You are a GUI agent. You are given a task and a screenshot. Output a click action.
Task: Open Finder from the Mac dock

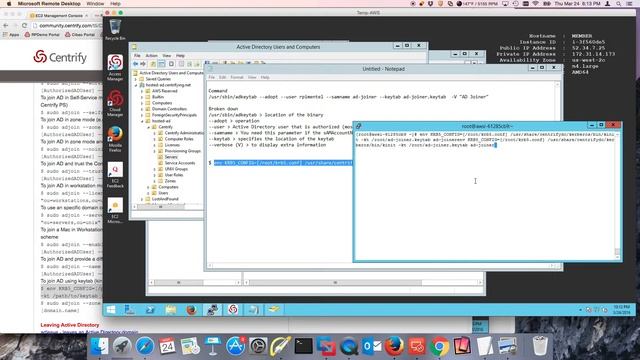[x=98, y=346]
